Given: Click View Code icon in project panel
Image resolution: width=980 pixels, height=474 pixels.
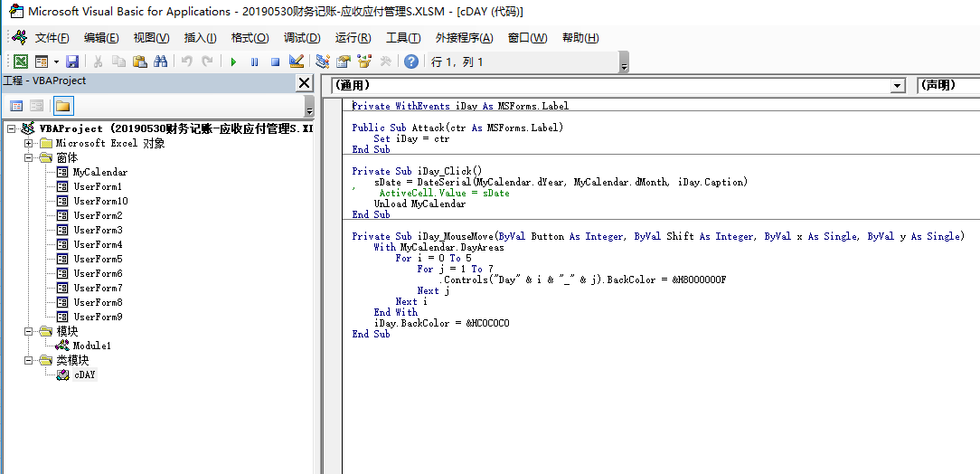Looking at the screenshot, I should point(16,106).
